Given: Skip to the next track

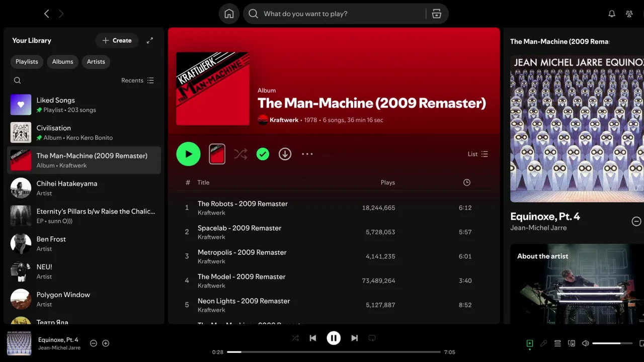Looking at the screenshot, I should pyautogui.click(x=354, y=338).
